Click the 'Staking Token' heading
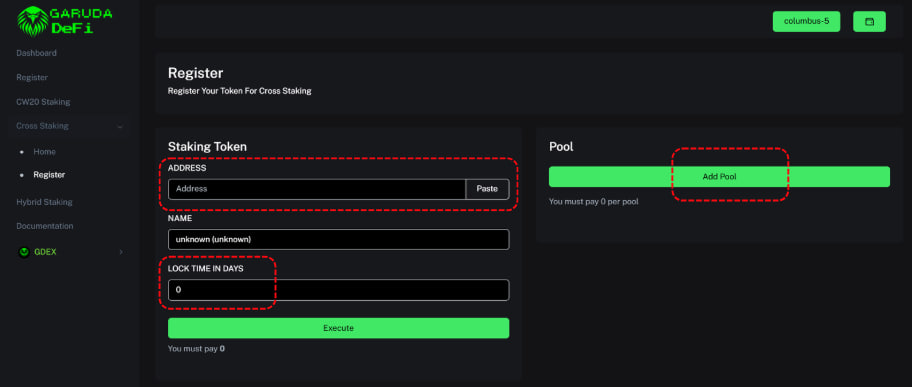This screenshot has height=387, width=912. tap(207, 147)
